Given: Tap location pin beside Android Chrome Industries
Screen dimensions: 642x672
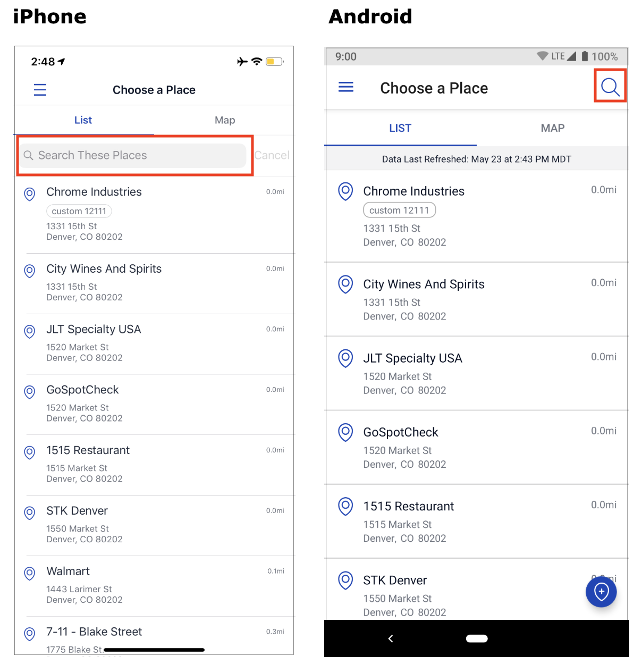Looking at the screenshot, I should point(345,191).
